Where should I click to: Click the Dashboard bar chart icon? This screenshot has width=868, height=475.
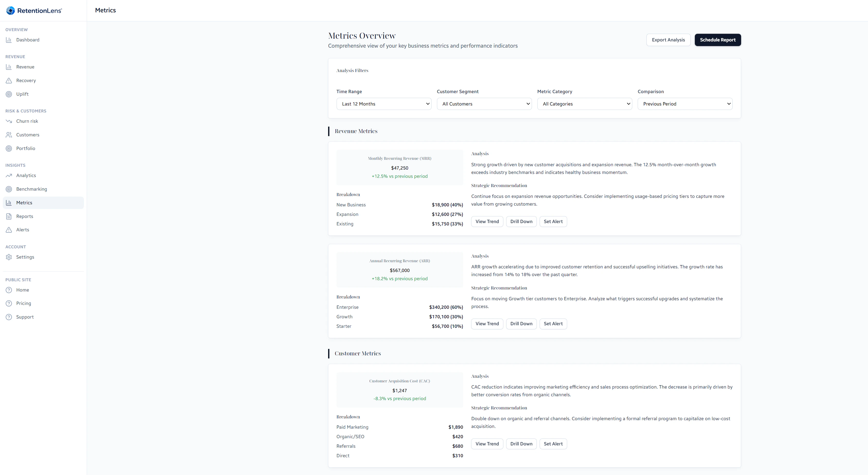pos(9,40)
